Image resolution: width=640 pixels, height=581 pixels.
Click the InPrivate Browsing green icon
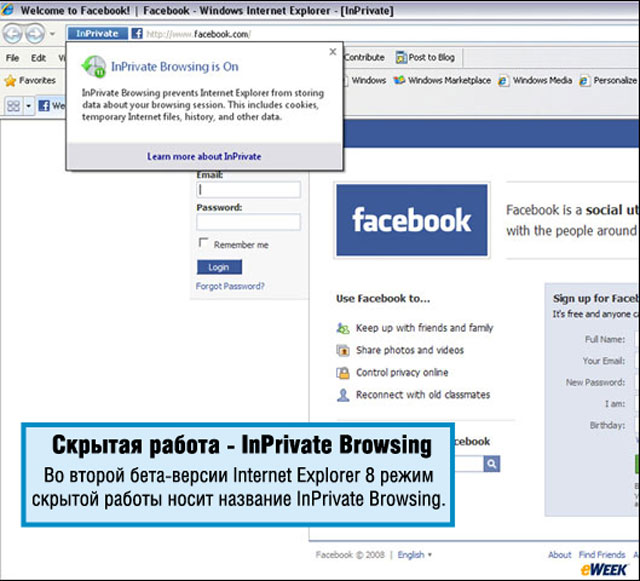coord(94,67)
